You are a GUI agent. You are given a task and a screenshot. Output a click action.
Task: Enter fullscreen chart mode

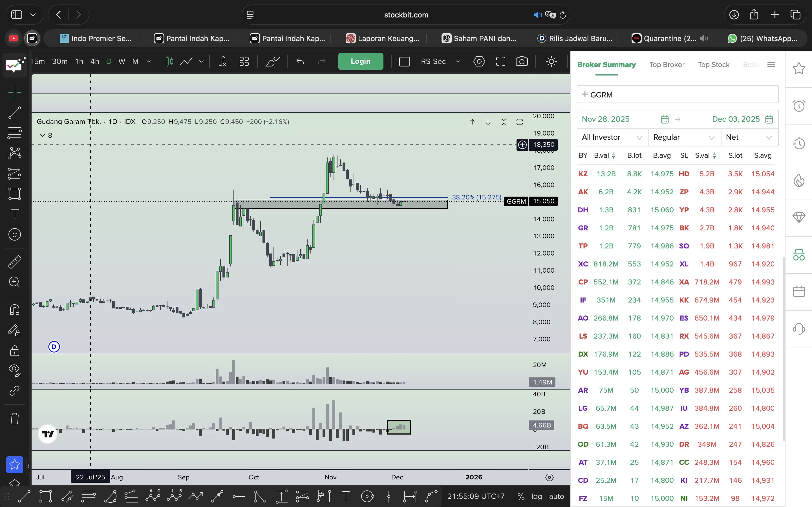pos(500,61)
